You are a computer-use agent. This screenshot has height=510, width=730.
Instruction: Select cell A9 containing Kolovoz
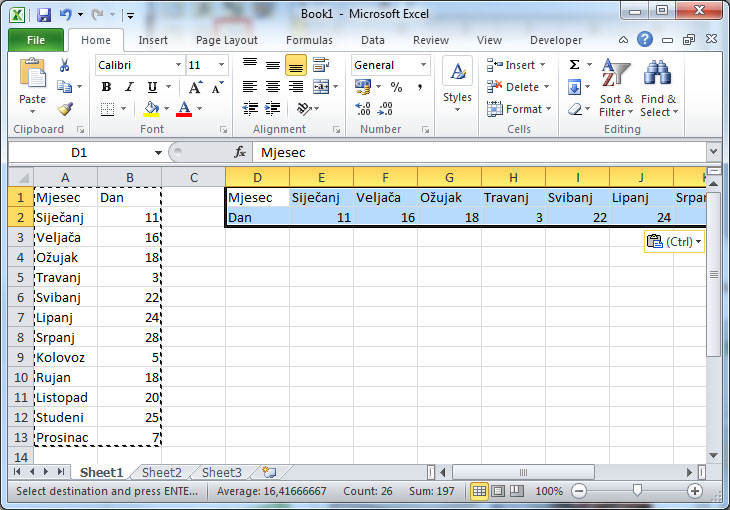click(x=66, y=357)
